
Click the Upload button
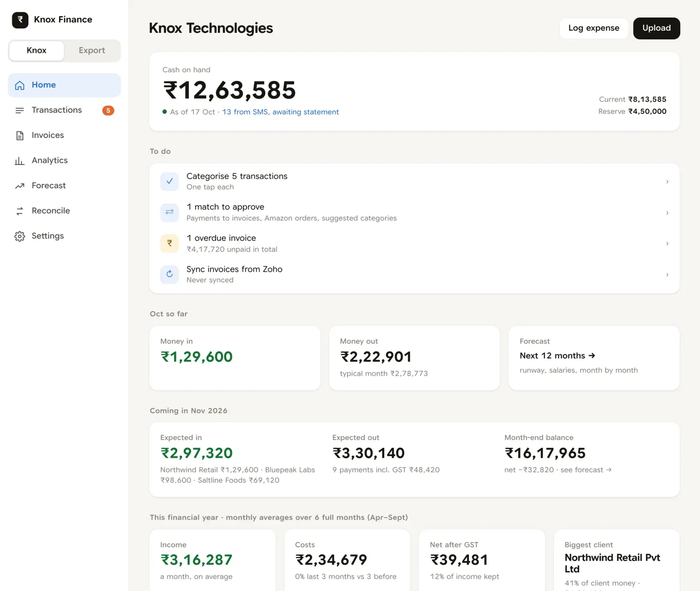657,28
